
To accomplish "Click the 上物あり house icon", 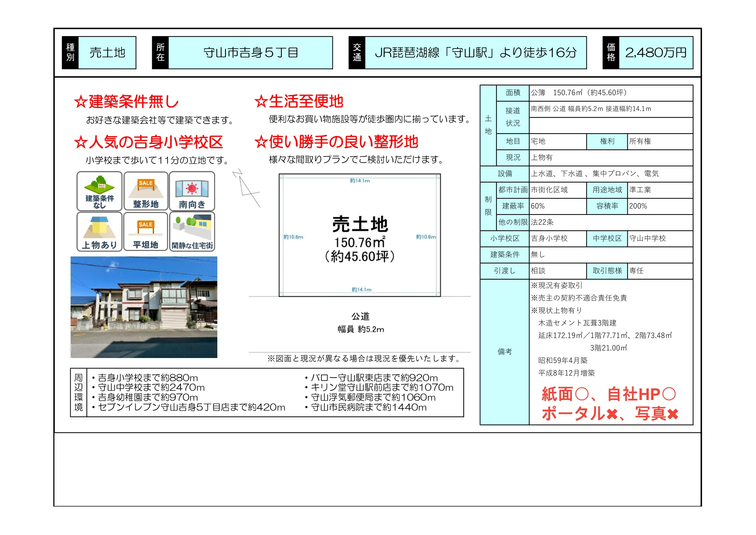I will pos(99,232).
